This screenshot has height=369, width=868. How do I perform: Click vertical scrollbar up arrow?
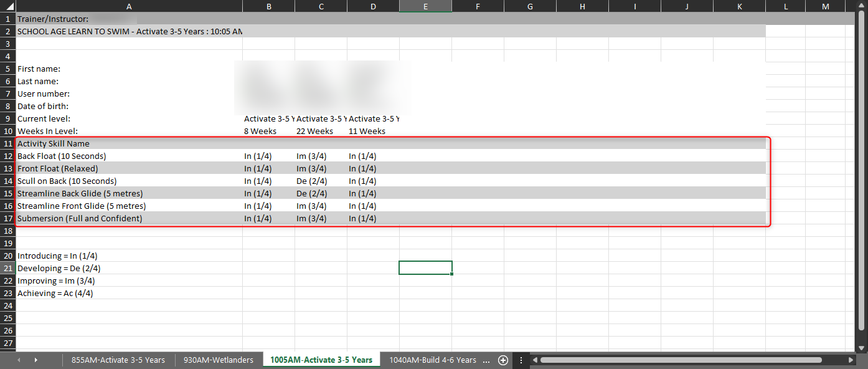861,6
